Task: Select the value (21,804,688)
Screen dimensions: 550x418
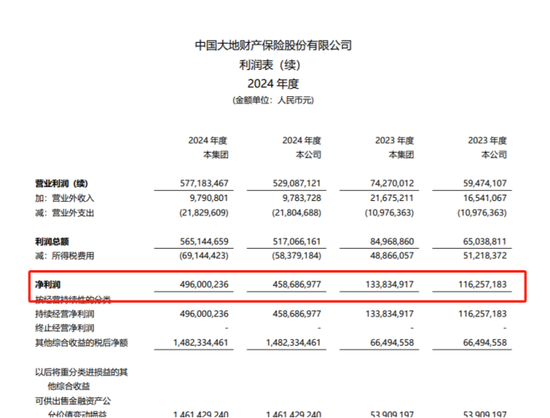Action: 296,213
